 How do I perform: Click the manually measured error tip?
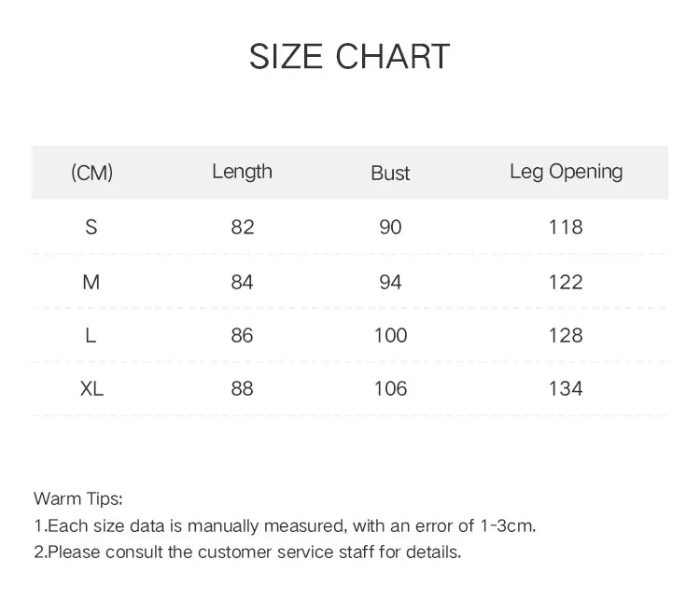coord(285,526)
